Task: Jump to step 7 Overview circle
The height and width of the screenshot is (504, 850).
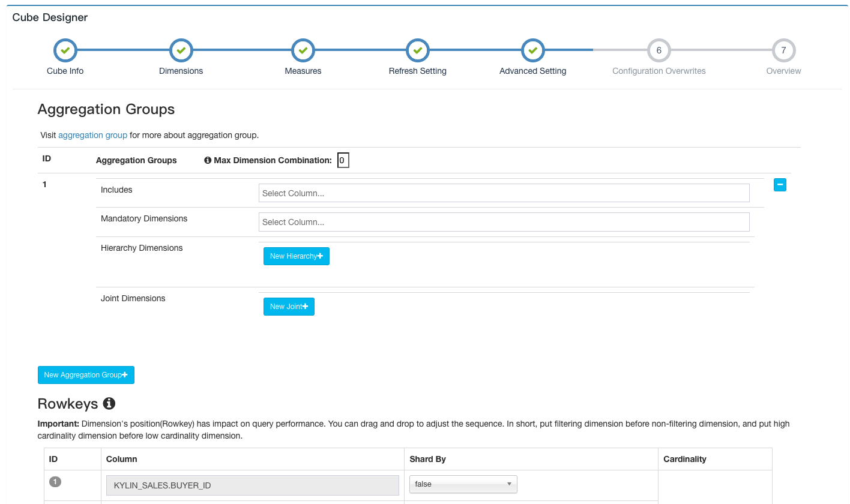Action: (783, 50)
